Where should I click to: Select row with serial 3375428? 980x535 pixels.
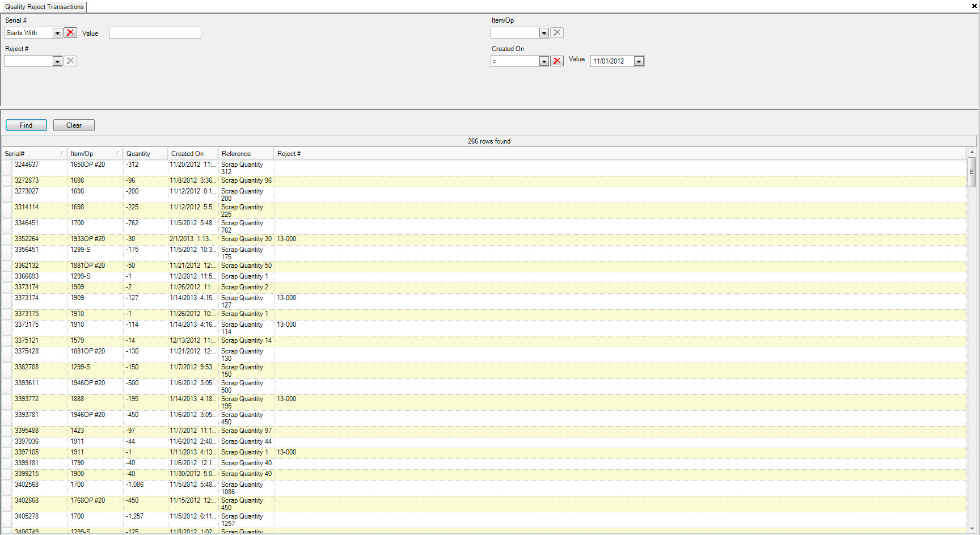point(484,355)
